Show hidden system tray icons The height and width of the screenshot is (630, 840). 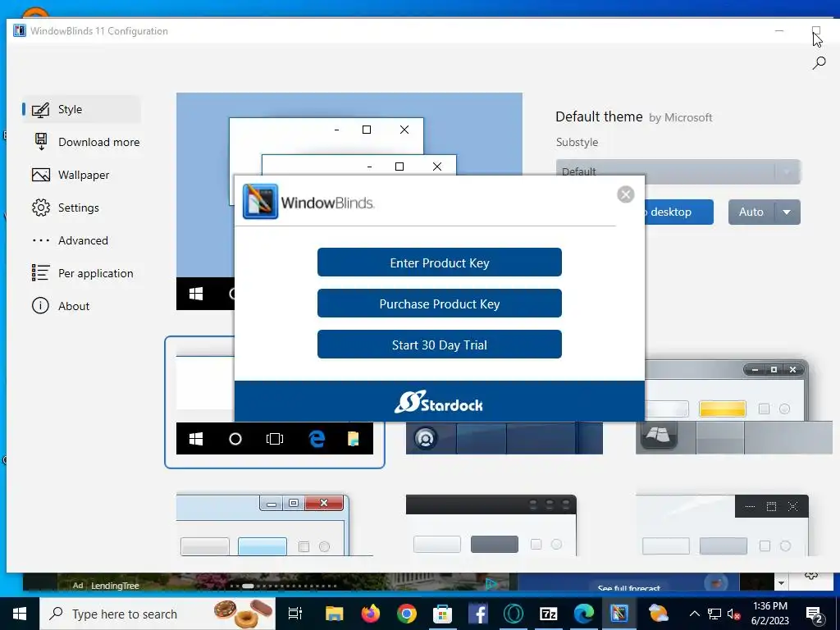coord(694,614)
